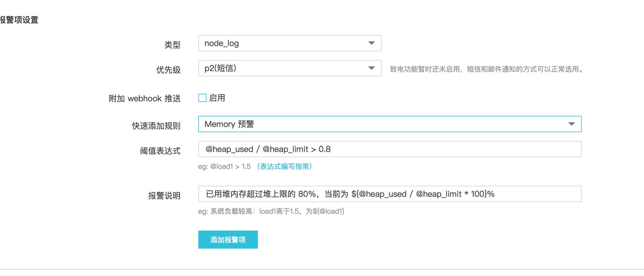644x276 pixels.
Task: Click the dropdown arrow next to node_log
Action: (371, 43)
